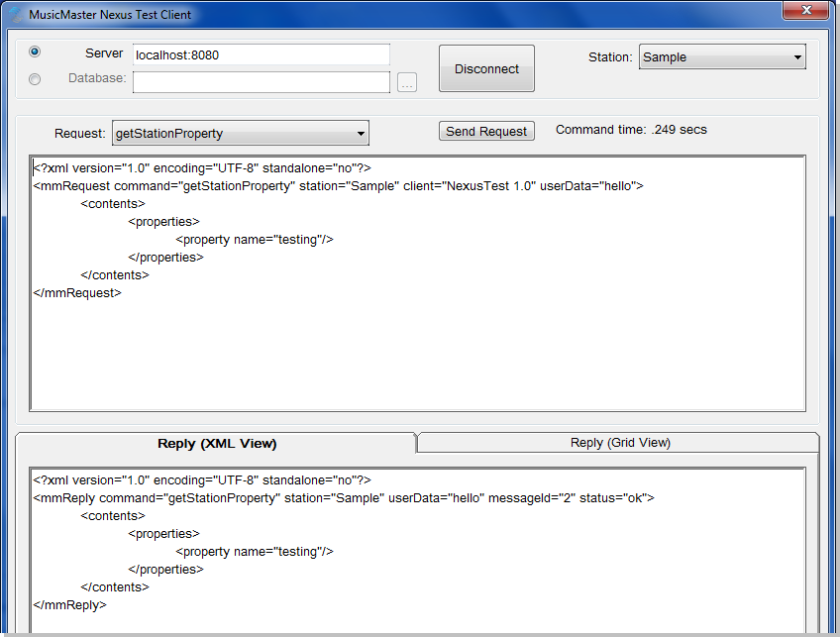Click inside the reply XML text area
This screenshot has width=840, height=637.
(417, 550)
